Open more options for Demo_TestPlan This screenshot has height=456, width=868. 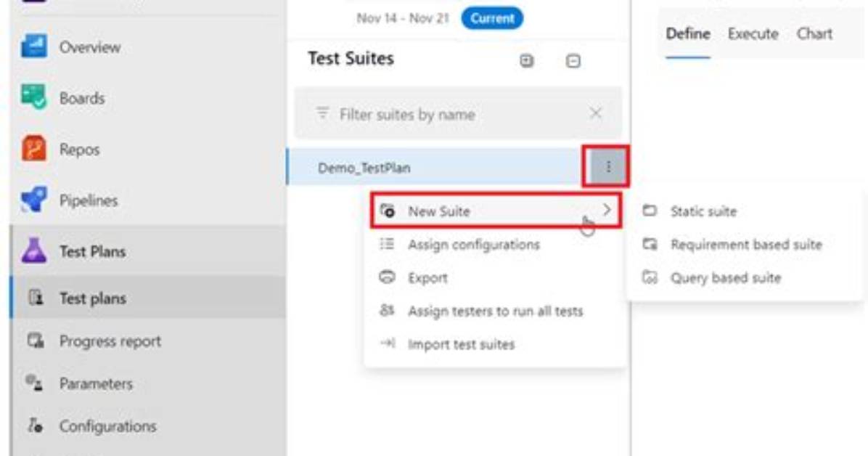(x=607, y=167)
